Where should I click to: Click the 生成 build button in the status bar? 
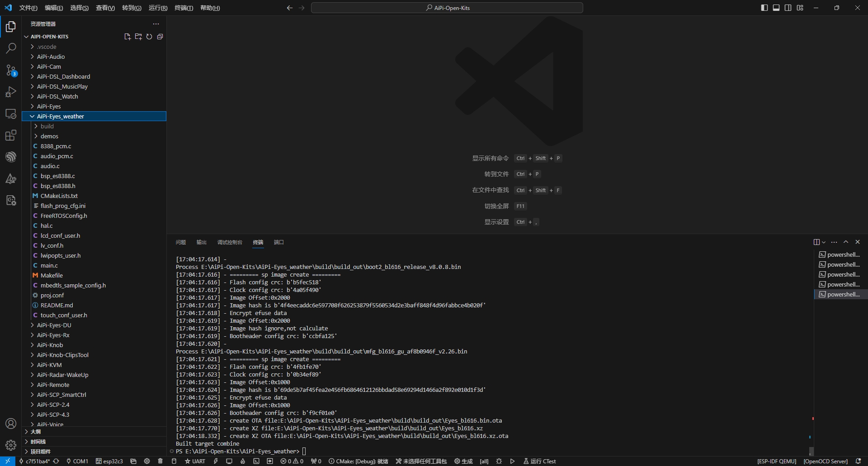coord(463,461)
